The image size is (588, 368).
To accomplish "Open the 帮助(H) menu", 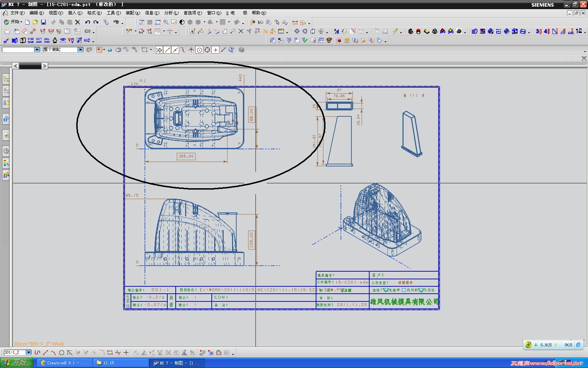I will [x=259, y=13].
